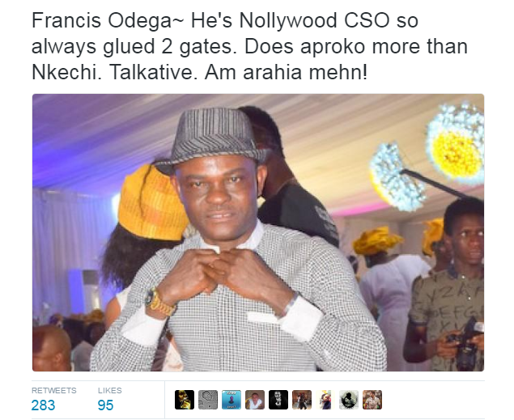Image resolution: width=514 pixels, height=420 pixels.
Task: Open the LIKES label
Action: 110,391
